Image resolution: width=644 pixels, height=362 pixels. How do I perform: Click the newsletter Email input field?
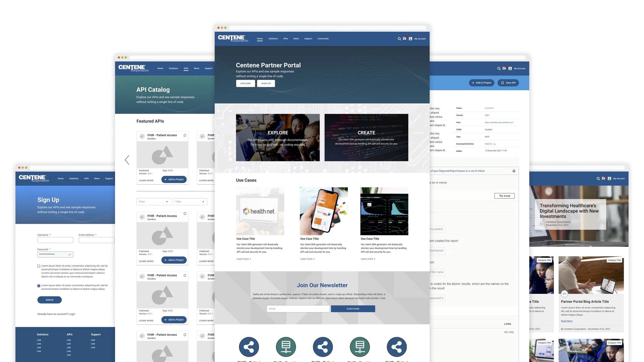click(x=298, y=309)
